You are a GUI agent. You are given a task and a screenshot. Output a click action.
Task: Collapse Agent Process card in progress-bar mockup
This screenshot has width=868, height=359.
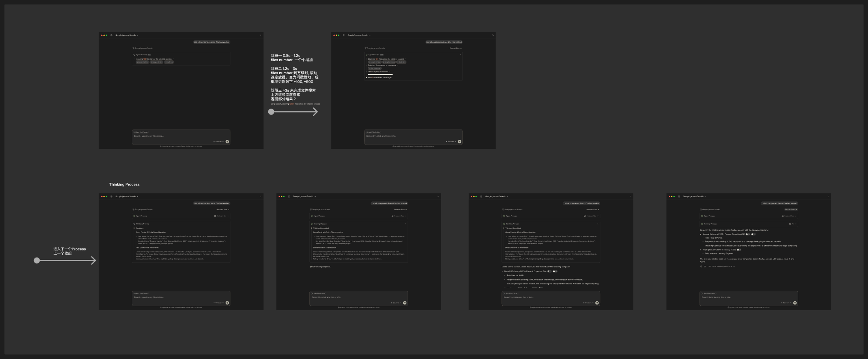(x=460, y=55)
